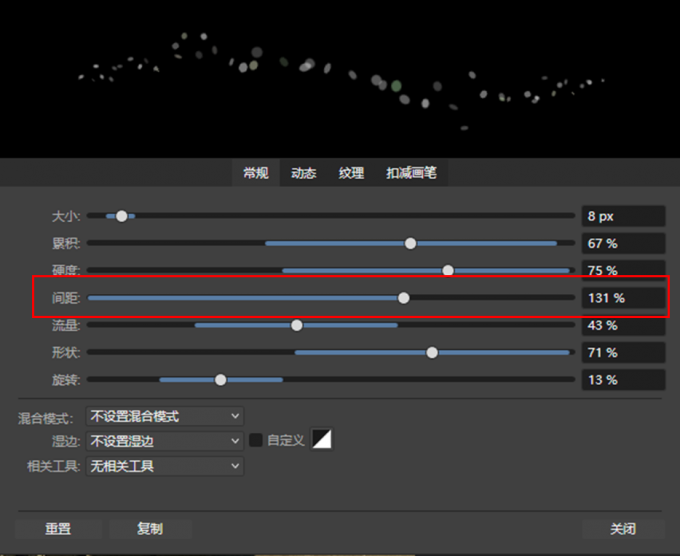Click the 重置 button
Image resolution: width=680 pixels, height=556 pixels.
58,529
